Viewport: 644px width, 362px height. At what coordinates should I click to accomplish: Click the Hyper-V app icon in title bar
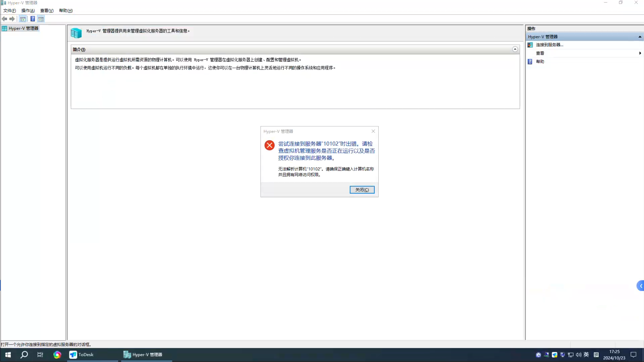[x=3, y=3]
